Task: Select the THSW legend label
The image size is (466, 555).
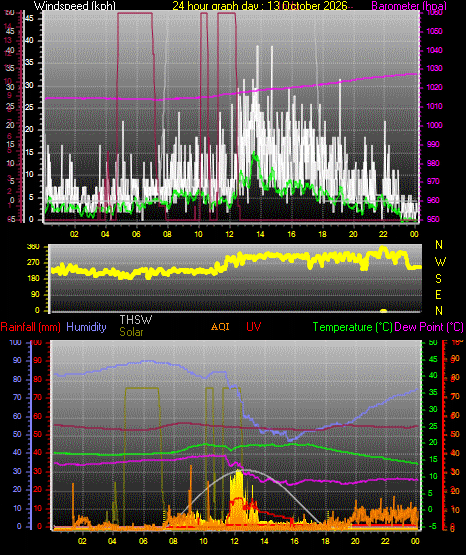Action: tap(136, 320)
